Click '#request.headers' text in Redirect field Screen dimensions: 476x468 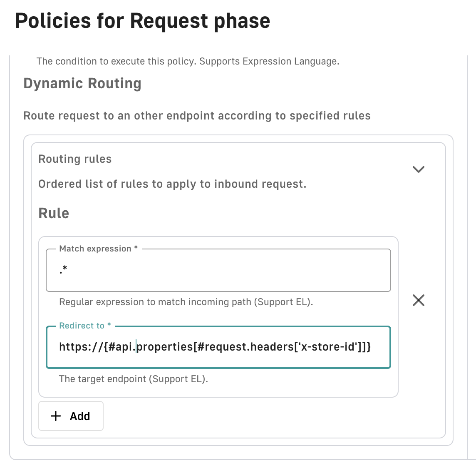point(245,347)
